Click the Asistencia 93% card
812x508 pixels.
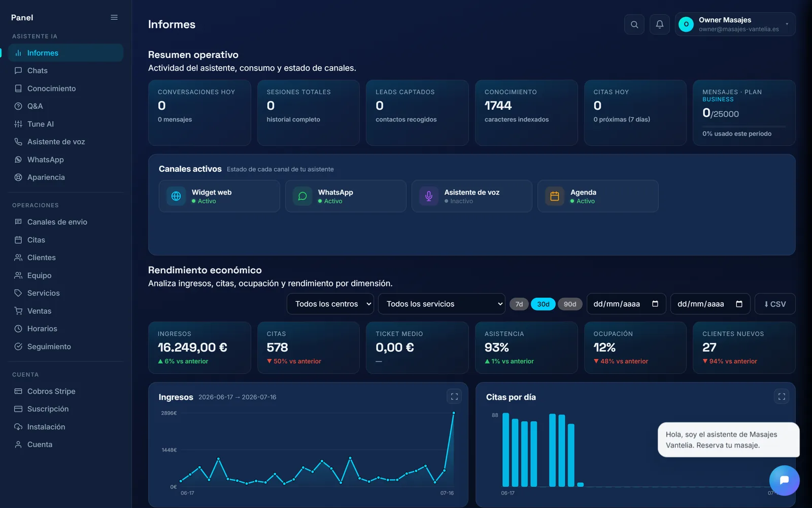(x=526, y=347)
